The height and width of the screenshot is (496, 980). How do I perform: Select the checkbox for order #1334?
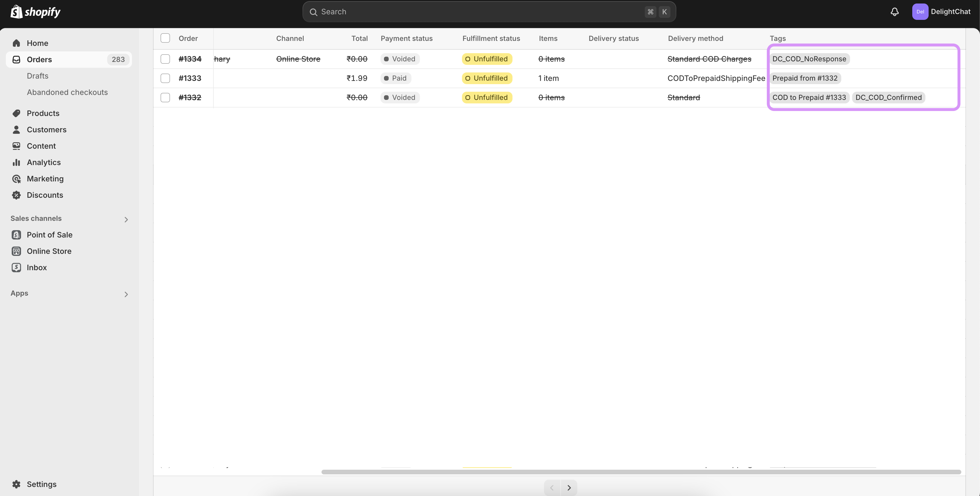165,59
